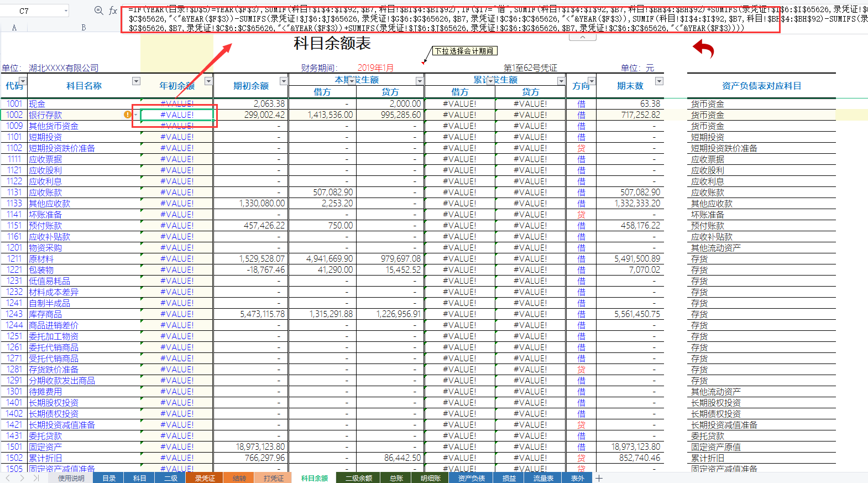Select the active cell showing #VALUE! in row 1002
Screen dimensions: 868x483
pos(177,115)
